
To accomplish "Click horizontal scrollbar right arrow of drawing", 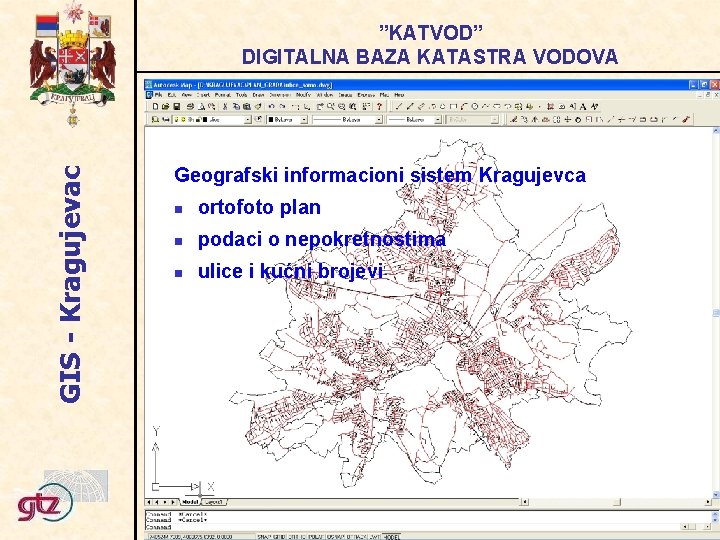I will [x=708, y=502].
